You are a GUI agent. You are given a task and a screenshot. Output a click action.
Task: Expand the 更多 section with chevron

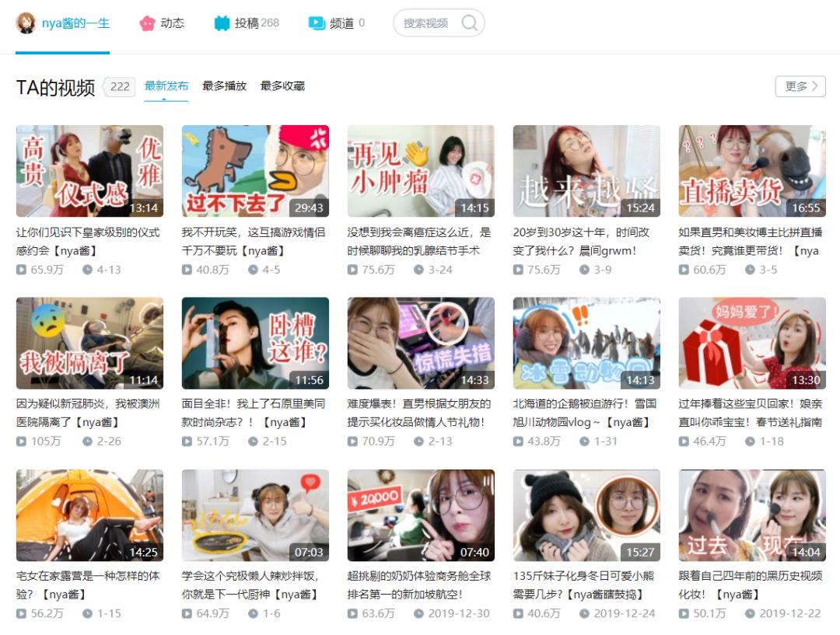click(x=799, y=85)
